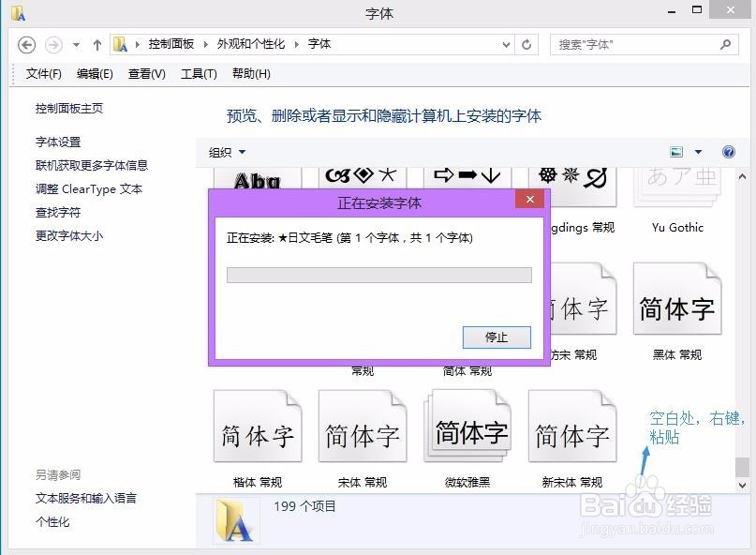The width and height of the screenshot is (756, 555).
Task: Open 字体设置 in sidebar
Action: tap(58, 142)
